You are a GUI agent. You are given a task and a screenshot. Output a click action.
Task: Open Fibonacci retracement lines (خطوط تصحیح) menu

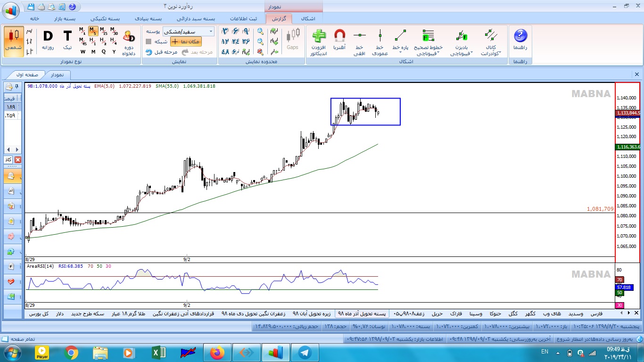(x=429, y=42)
